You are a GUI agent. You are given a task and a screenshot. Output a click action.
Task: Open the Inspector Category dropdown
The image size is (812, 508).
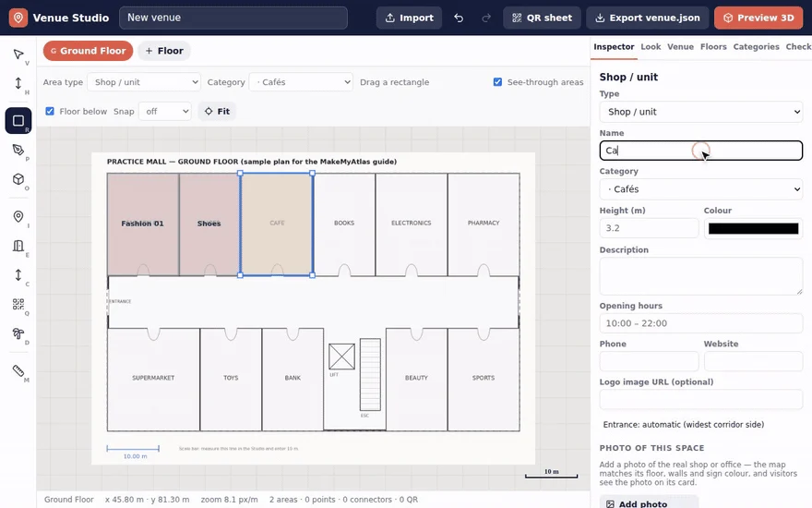(x=700, y=189)
